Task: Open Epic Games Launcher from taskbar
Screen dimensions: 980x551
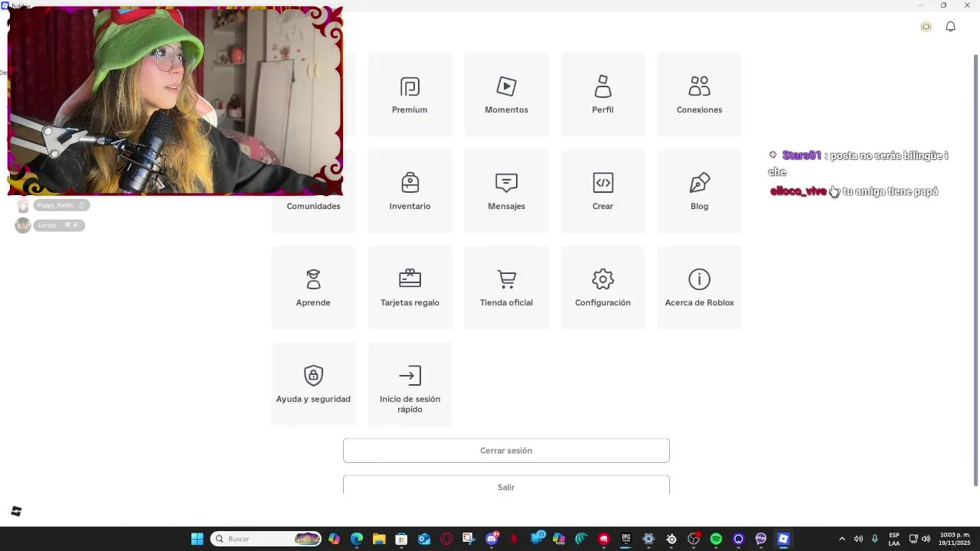Action: (626, 539)
